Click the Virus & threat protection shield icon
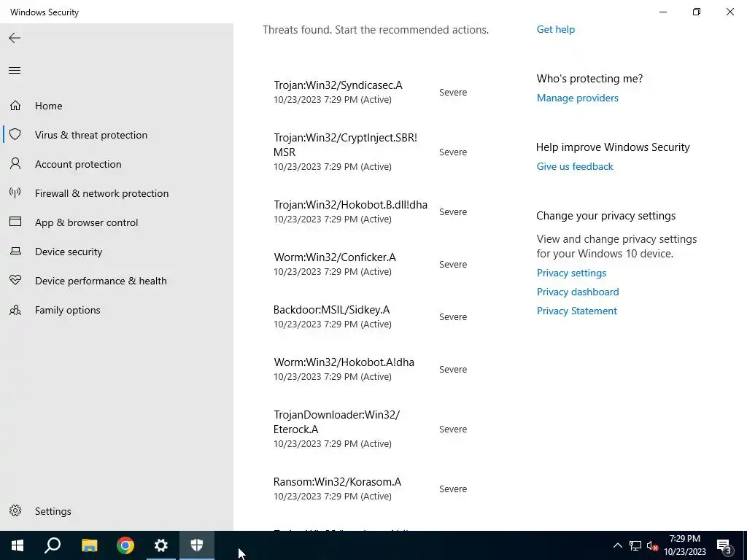 (15, 134)
